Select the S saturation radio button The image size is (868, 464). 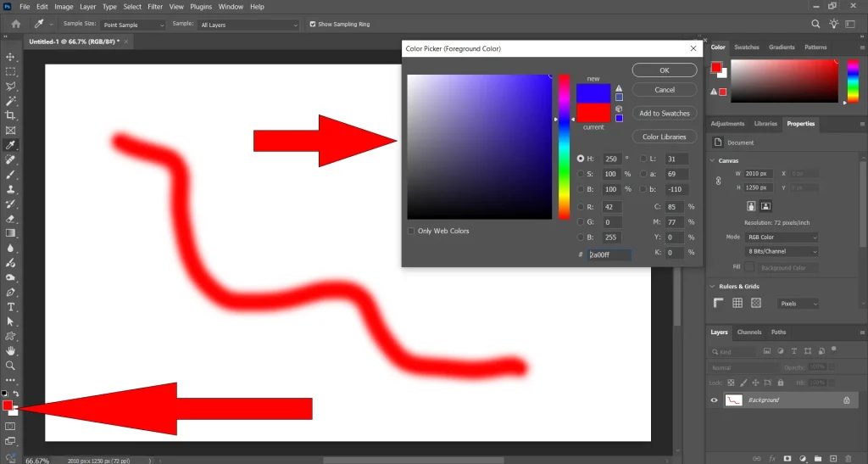[x=581, y=174]
